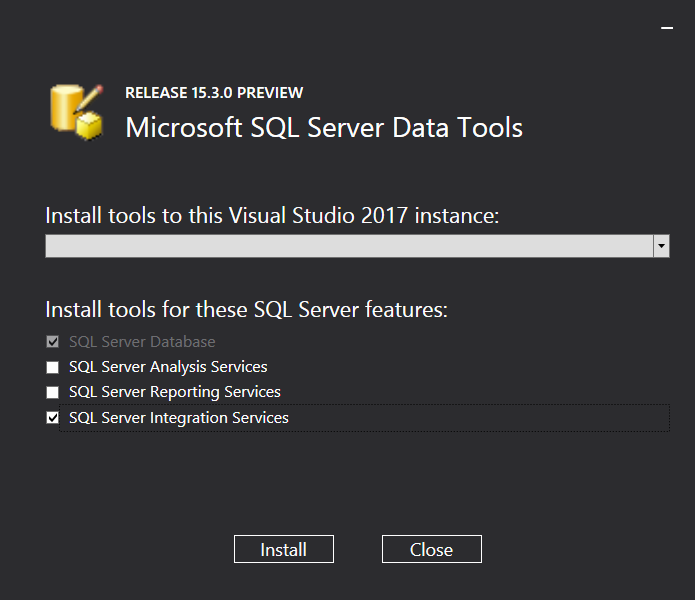Image resolution: width=695 pixels, height=600 pixels.
Task: Click the greyed SQL Server Database label
Action: (142, 342)
